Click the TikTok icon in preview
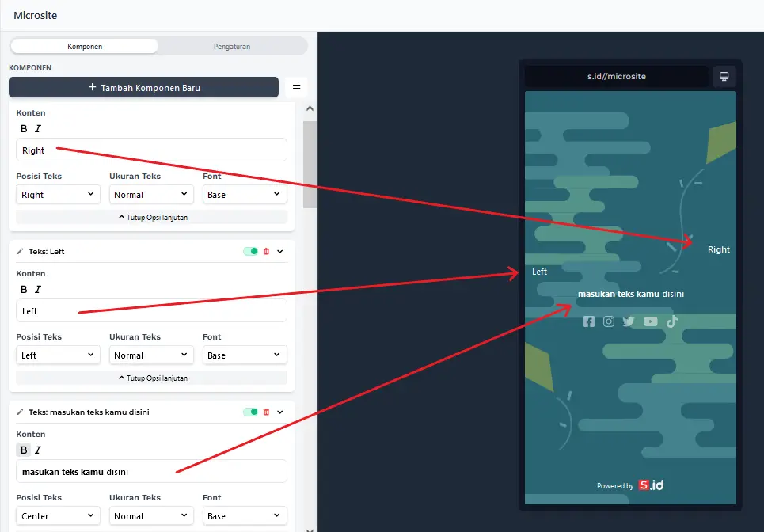The height and width of the screenshot is (532, 764). point(671,321)
